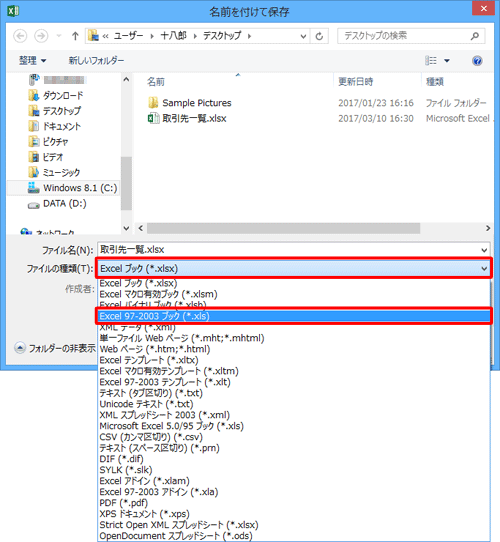Image resolution: width=500 pixels, height=542 pixels.
Task: Open the help question mark icon
Action: (477, 61)
